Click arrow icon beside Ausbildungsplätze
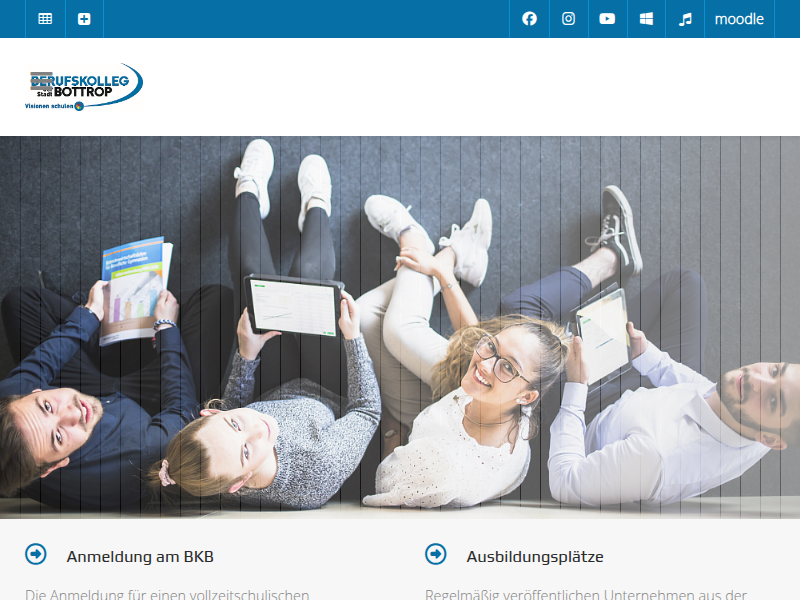This screenshot has height=600, width=800. [x=436, y=554]
